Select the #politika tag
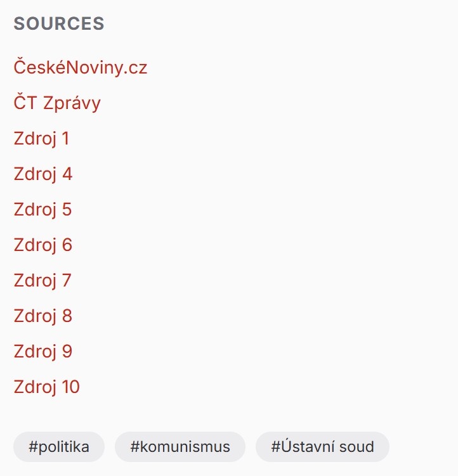The width and height of the screenshot is (458, 476). coord(59,447)
